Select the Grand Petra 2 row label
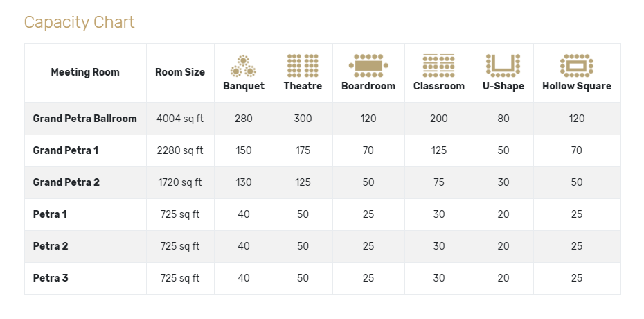This screenshot has height=319, width=644. pyautogui.click(x=66, y=182)
